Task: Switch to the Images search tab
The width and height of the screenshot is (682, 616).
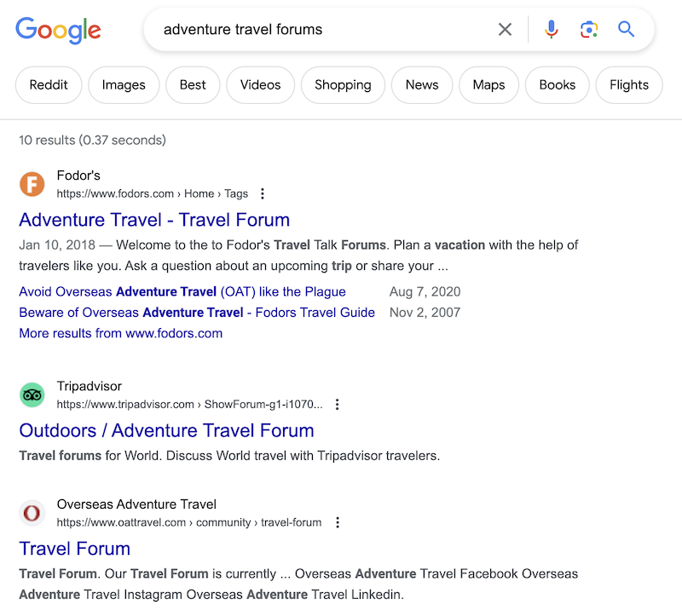Action: coord(123,84)
